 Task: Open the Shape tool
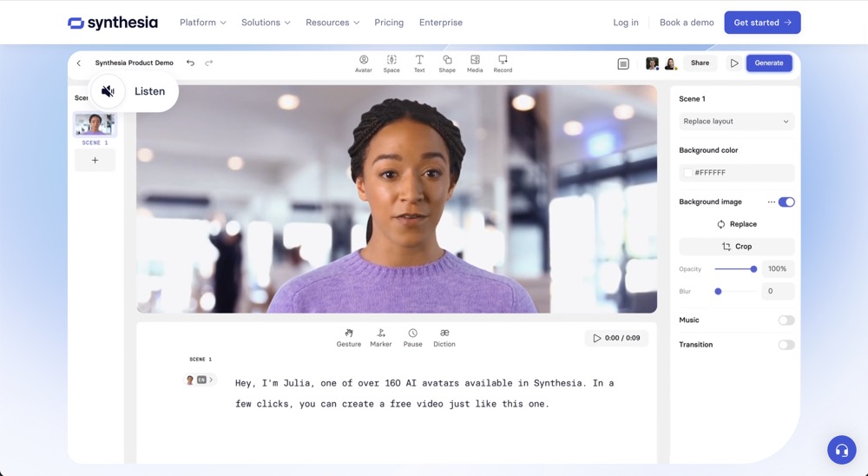pyautogui.click(x=447, y=63)
